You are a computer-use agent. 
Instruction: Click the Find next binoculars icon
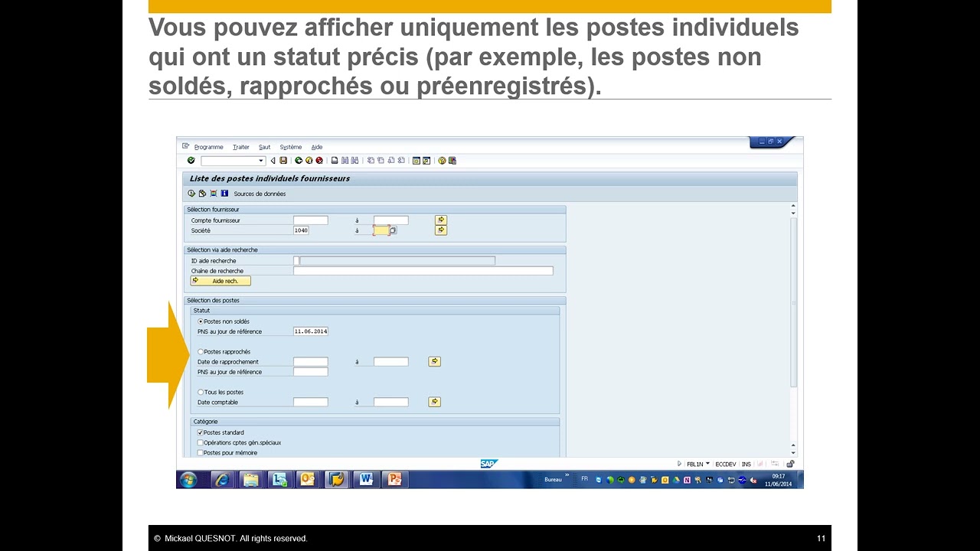coord(355,161)
